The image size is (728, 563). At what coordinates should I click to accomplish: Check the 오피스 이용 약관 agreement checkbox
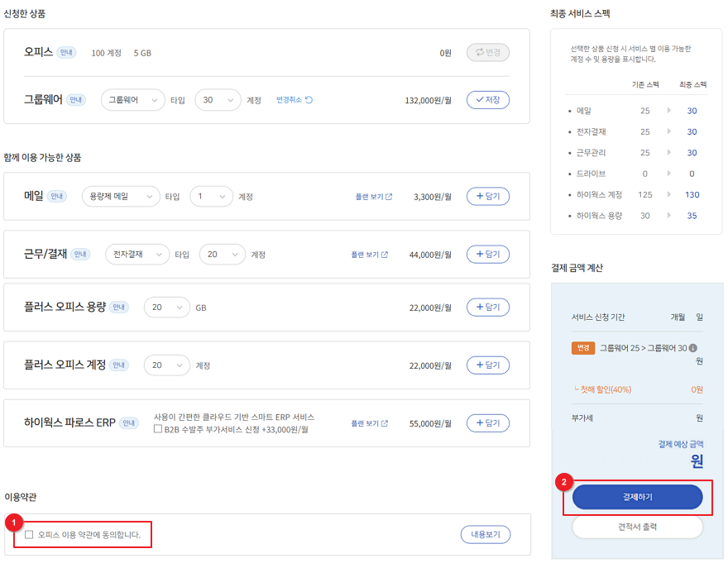click(x=29, y=535)
